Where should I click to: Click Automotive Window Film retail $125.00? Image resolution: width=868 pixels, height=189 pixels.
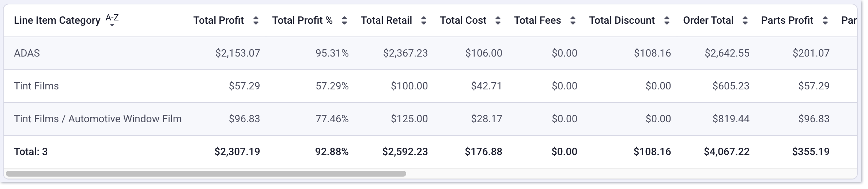pyautogui.click(x=410, y=119)
